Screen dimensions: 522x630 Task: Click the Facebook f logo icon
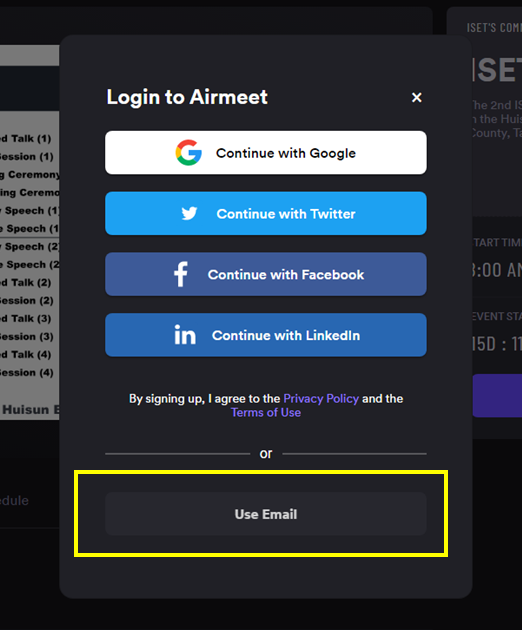(181, 274)
